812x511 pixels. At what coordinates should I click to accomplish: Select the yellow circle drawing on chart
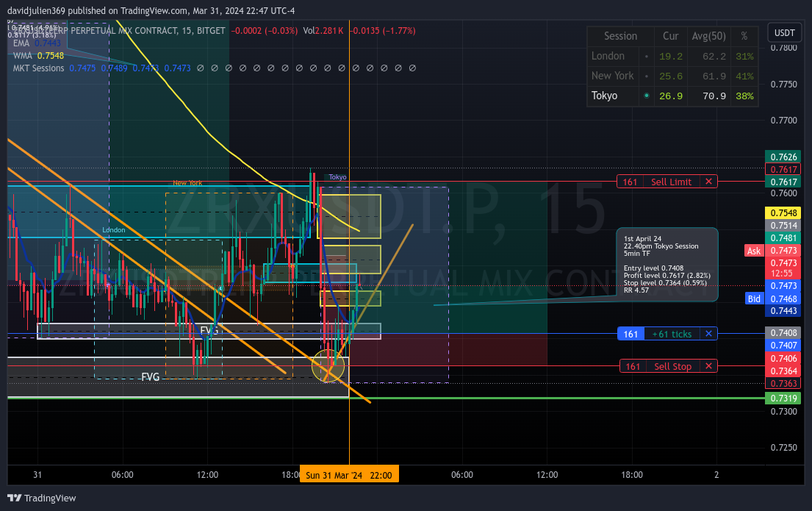pos(328,366)
